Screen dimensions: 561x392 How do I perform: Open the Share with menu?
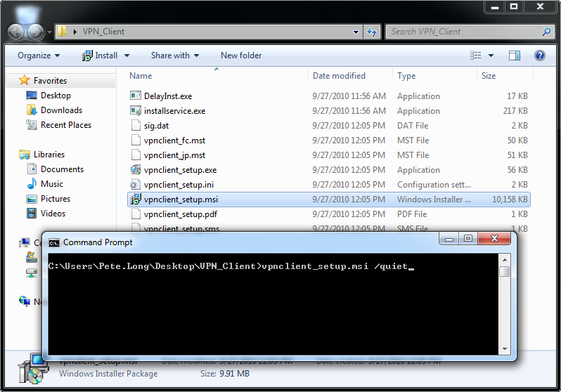tap(175, 55)
